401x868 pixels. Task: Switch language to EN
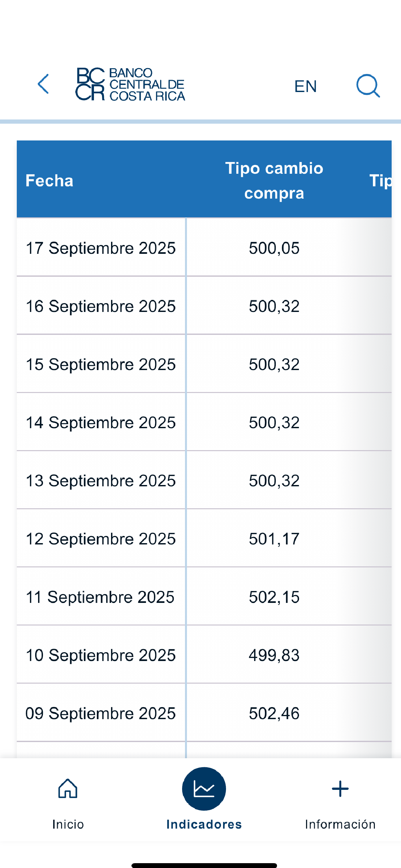tap(305, 86)
